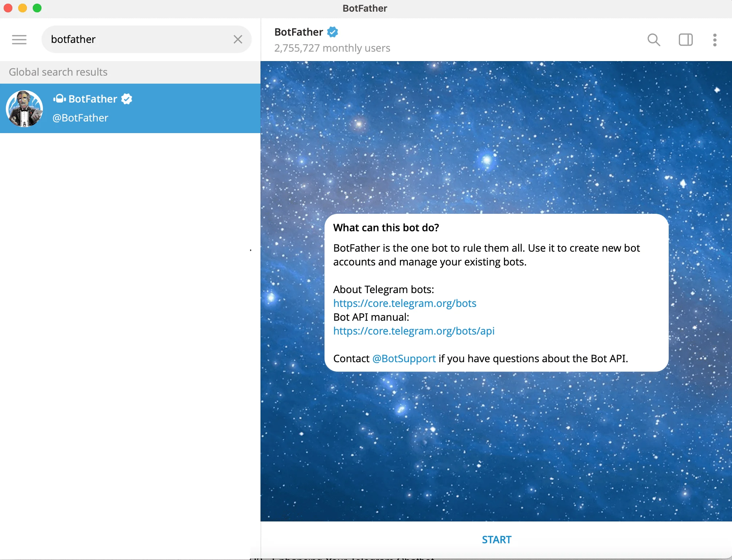Click verified badge in search result
The image size is (732, 560).
tap(127, 99)
